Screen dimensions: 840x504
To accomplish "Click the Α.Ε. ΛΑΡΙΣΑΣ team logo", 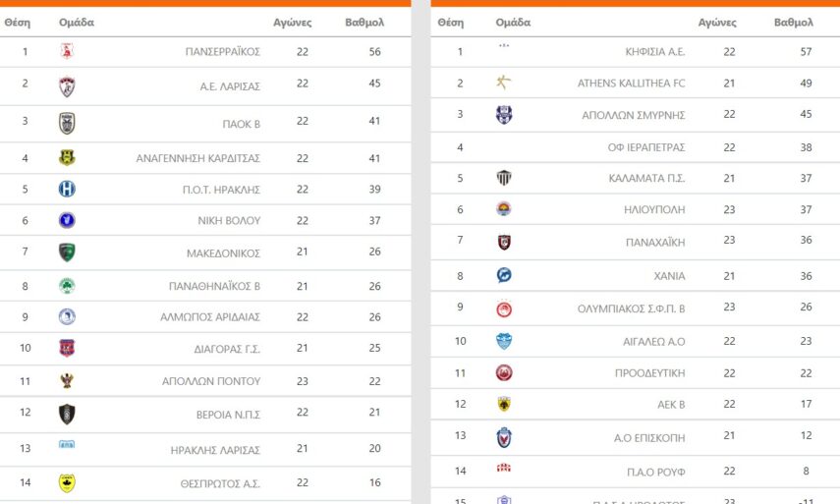I will [x=67, y=86].
